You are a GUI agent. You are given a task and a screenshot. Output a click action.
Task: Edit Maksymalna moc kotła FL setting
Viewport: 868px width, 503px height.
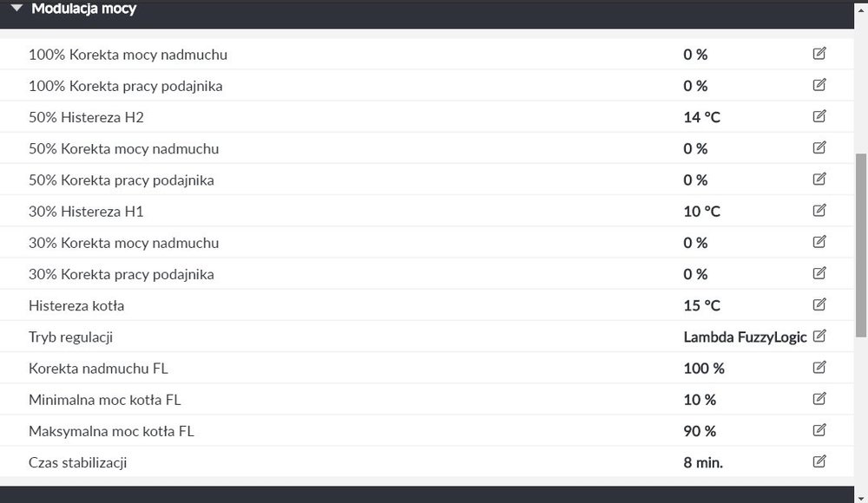(x=819, y=430)
